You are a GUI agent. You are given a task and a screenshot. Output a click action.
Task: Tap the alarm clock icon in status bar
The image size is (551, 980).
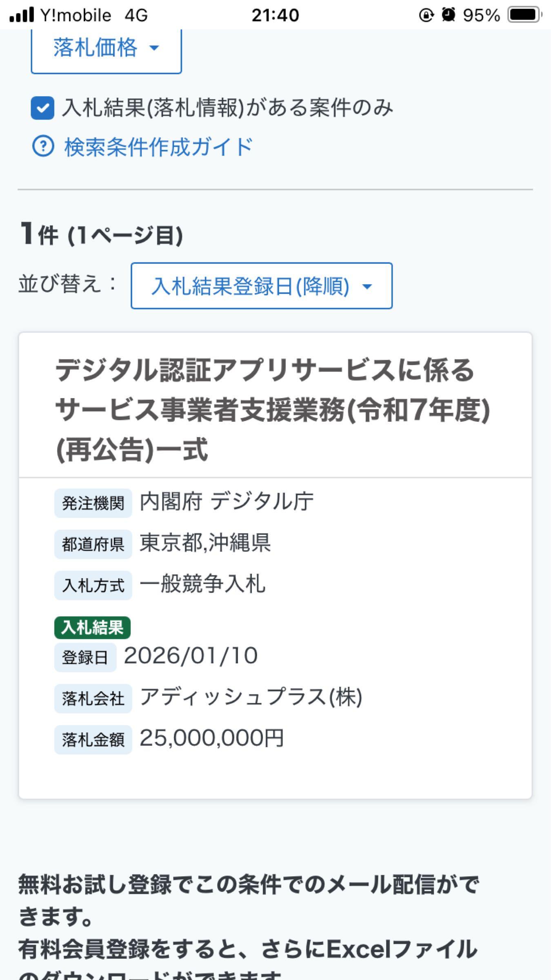click(x=449, y=15)
